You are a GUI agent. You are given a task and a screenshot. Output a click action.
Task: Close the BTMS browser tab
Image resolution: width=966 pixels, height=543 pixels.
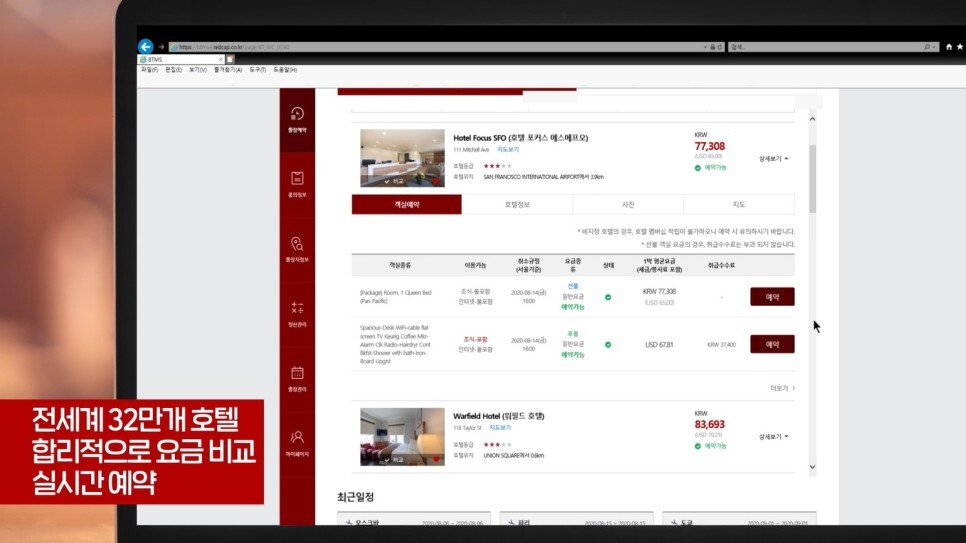tap(221, 60)
